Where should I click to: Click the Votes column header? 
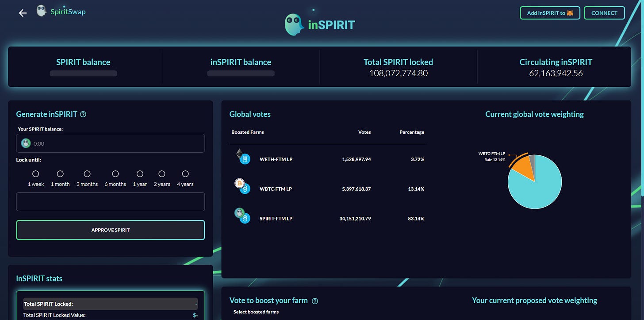pos(364,132)
